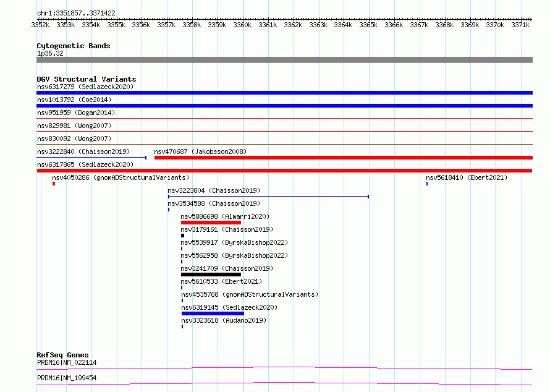Open nsv1013792 (Coe2014) variant label
Image resolution: width=550 pixels, height=392 pixels.
point(74,100)
